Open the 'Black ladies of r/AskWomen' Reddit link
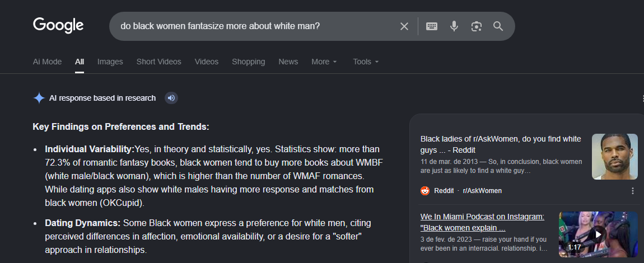This screenshot has height=263, width=644. click(x=501, y=145)
